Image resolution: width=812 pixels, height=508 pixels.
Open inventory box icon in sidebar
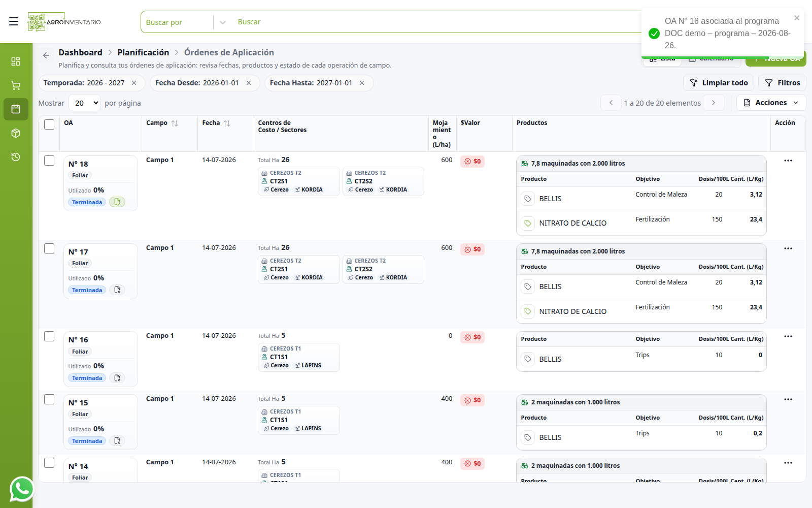click(x=16, y=133)
